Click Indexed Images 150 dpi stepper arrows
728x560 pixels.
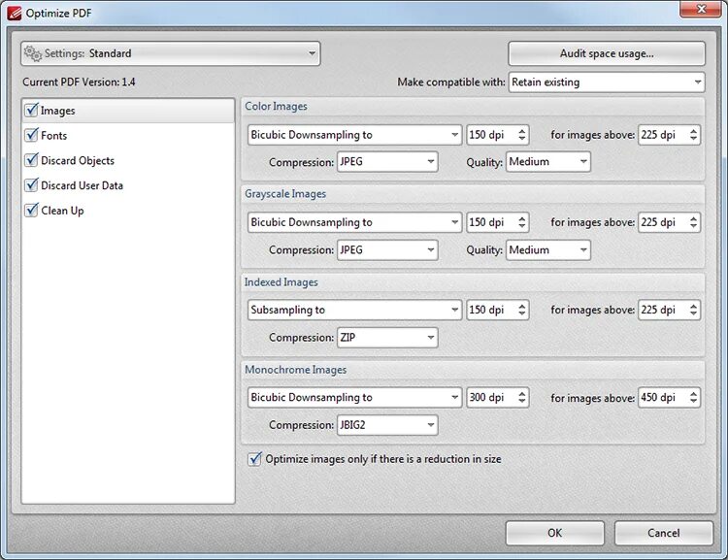tap(522, 310)
